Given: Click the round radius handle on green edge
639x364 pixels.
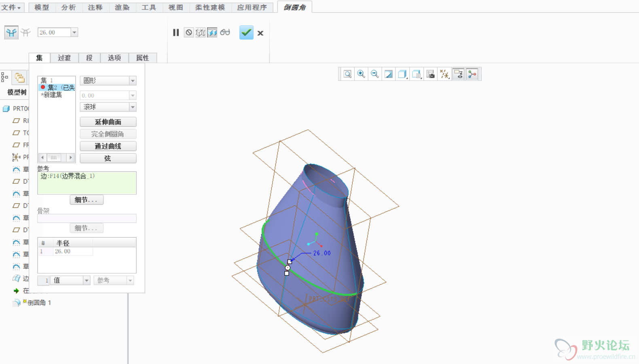Looking at the screenshot, I should [x=288, y=268].
